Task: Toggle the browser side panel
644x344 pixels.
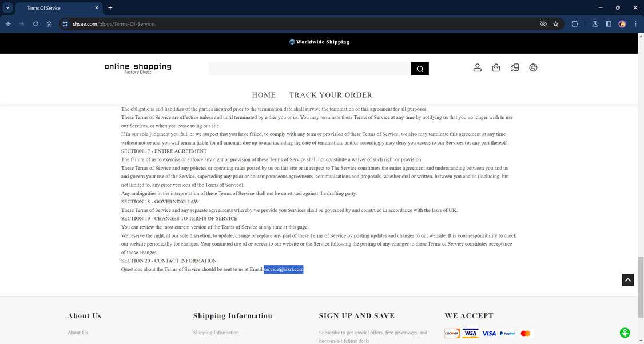Action: (609, 24)
